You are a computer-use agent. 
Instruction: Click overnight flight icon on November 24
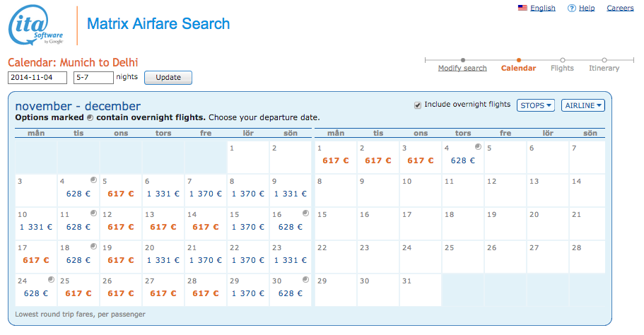(x=51, y=278)
